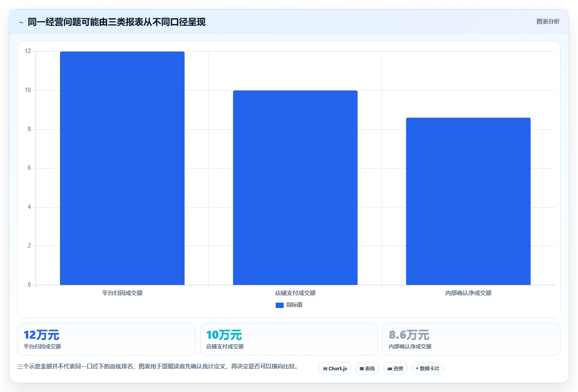Screen dimensions: 578x392
Task: Click the 数据卡片 tag chip
Action: point(428,368)
